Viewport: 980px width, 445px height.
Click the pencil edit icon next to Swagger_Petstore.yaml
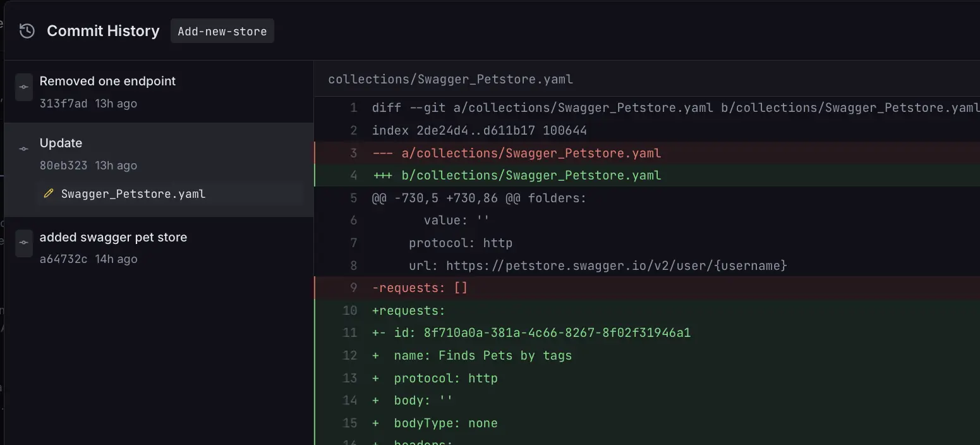click(x=49, y=193)
